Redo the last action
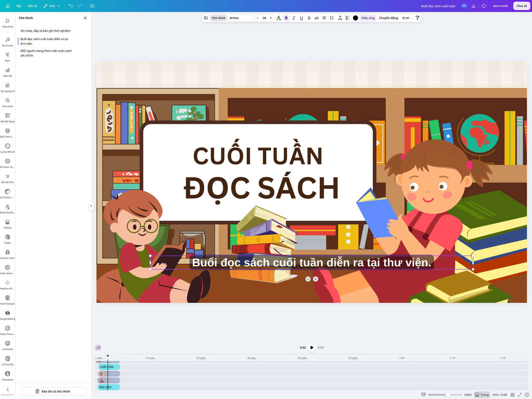 (80, 6)
